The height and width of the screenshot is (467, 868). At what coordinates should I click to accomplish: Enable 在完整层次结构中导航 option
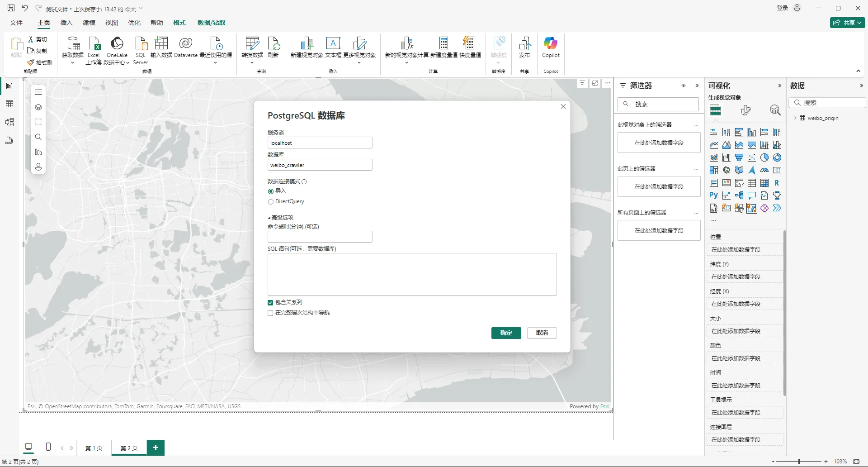click(x=270, y=313)
